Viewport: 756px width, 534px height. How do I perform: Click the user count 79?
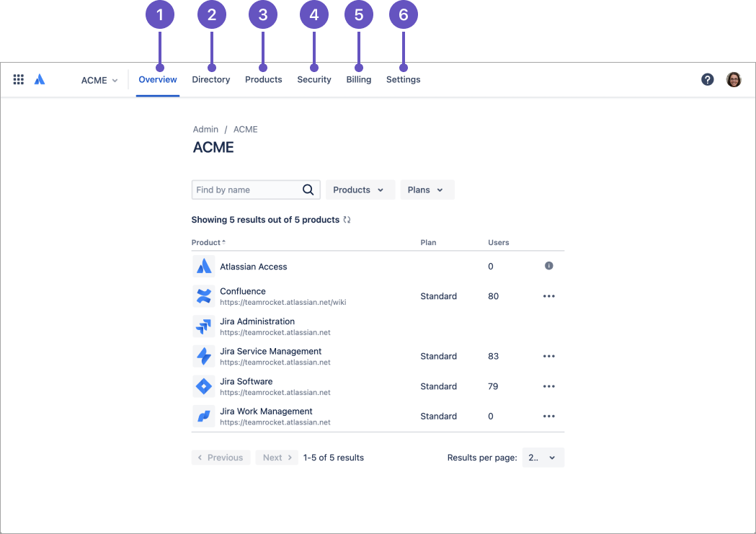[493, 386]
